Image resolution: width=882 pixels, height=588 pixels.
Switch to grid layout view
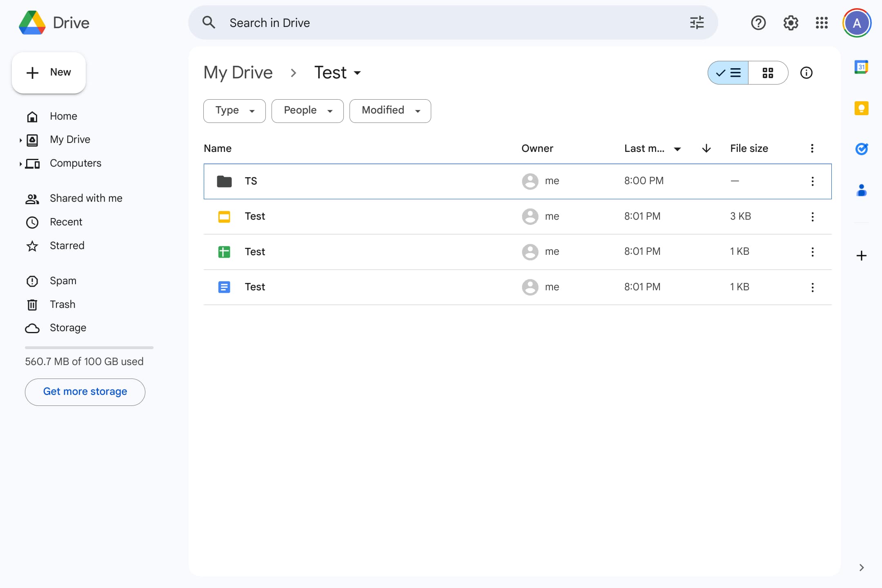click(768, 73)
